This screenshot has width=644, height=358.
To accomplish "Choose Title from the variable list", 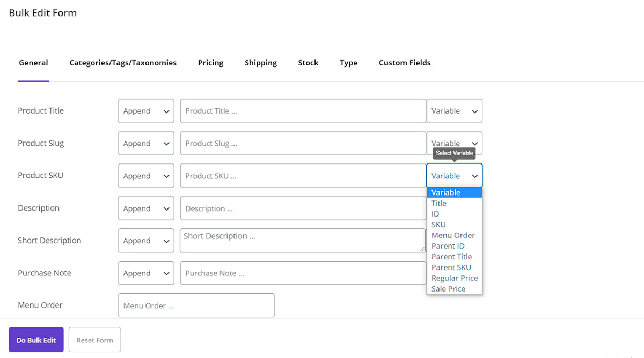I will click(439, 203).
